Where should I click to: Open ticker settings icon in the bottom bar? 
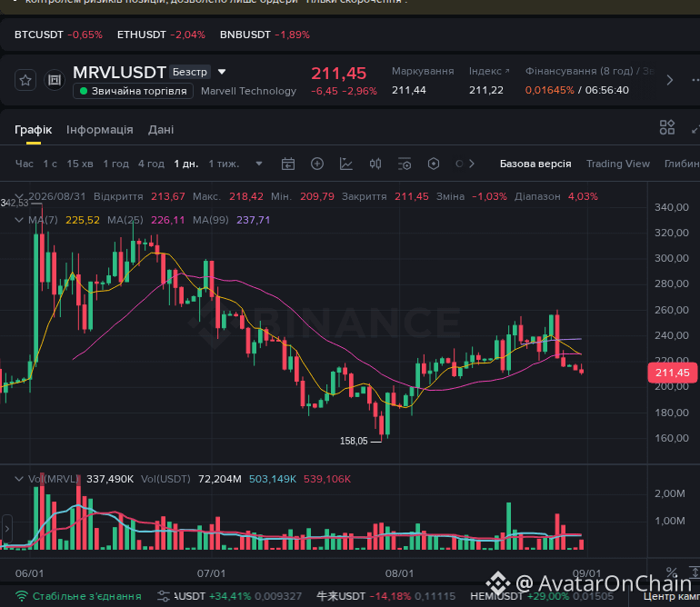tap(164, 596)
